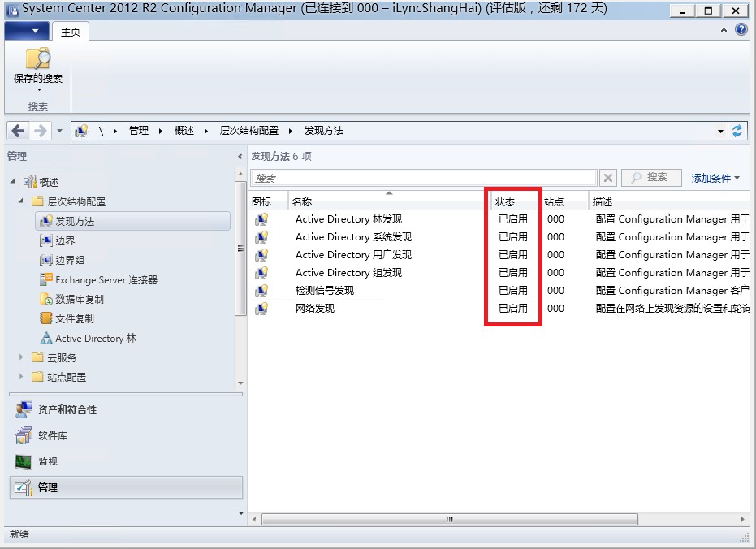Select the Active Directory 组发现 row name
This screenshot has width=756, height=549.
[348, 273]
